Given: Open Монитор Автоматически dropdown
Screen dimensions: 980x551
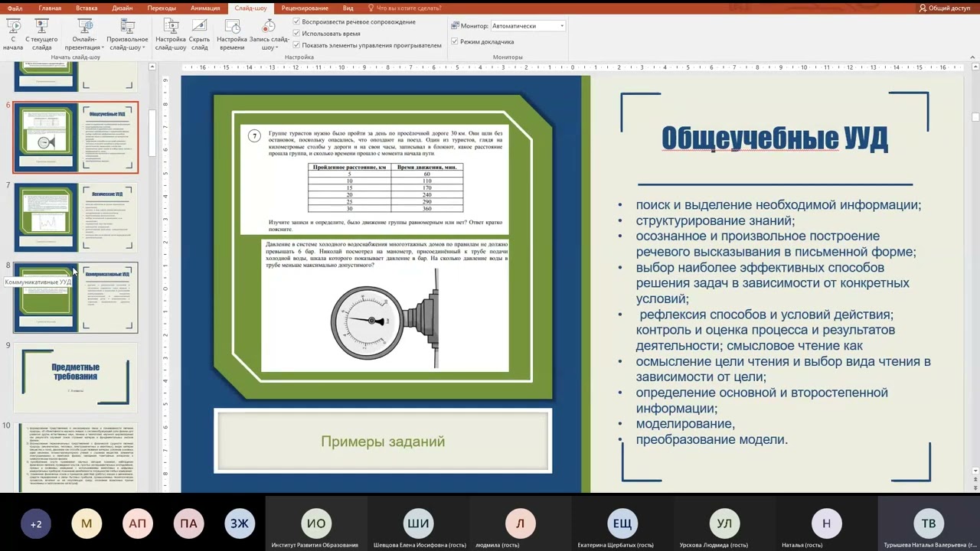Looking at the screenshot, I should click(528, 26).
